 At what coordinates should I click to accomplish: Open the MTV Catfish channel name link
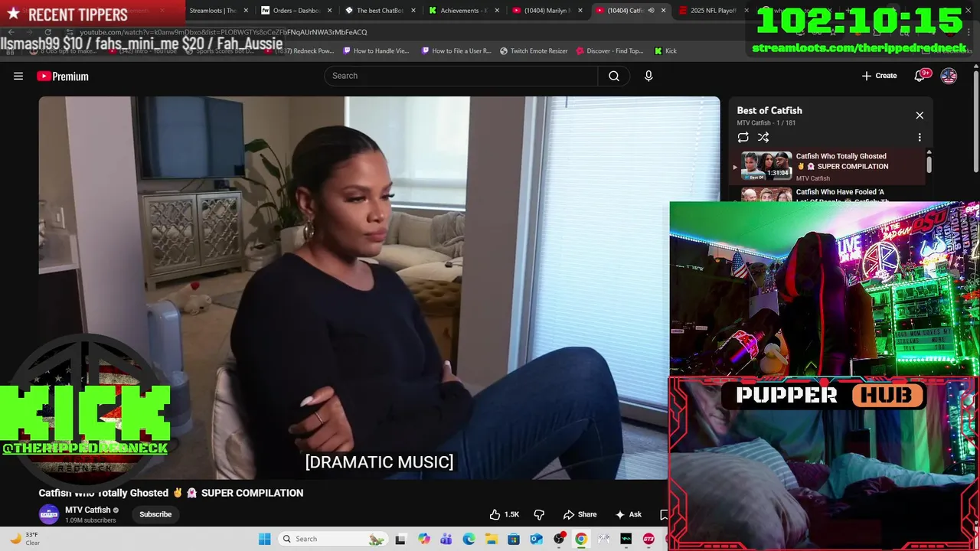[88, 510]
